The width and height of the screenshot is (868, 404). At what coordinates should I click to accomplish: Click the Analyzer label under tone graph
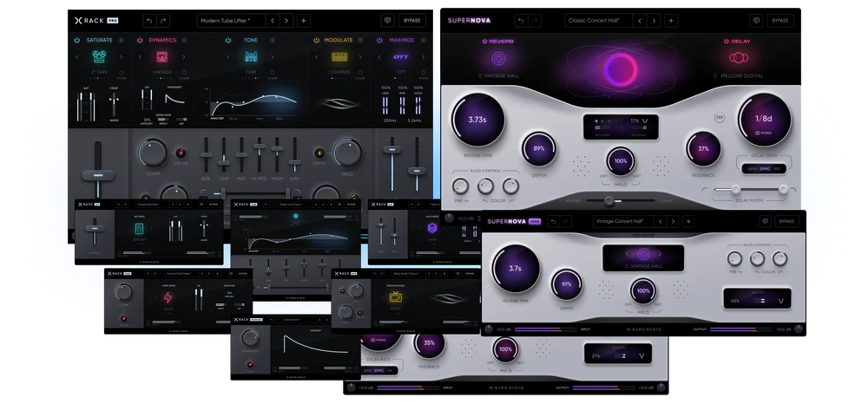(x=219, y=118)
